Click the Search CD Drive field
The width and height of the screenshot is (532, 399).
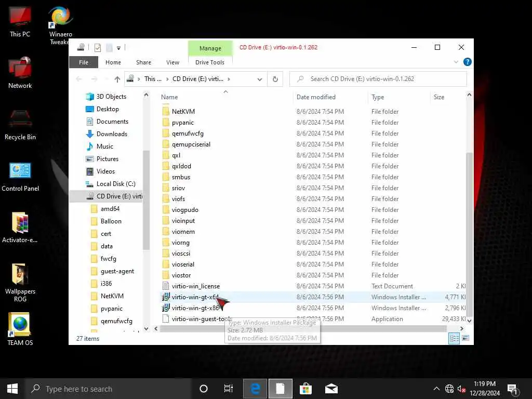(378, 79)
